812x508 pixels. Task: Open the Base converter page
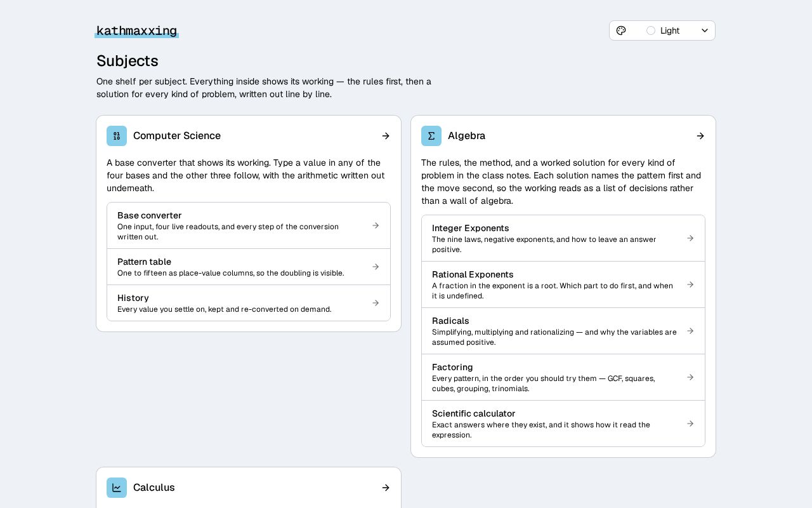click(249, 225)
